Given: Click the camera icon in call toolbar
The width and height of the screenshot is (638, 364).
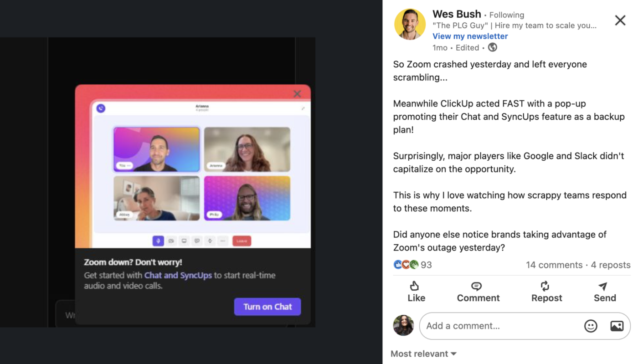Looking at the screenshot, I should (171, 241).
